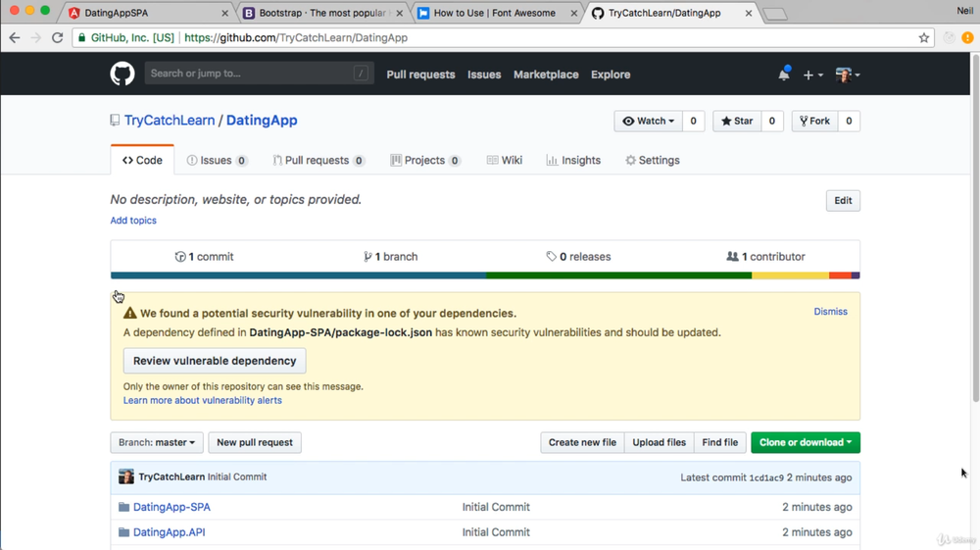Select the repository Pull requests tab
The image size is (980, 550).
(318, 160)
